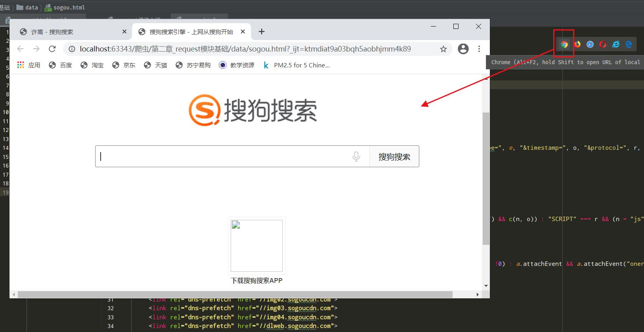This screenshot has height=332, width=644.
Task: Click the page's horizontal scrollbar thumb
Action: [235, 294]
